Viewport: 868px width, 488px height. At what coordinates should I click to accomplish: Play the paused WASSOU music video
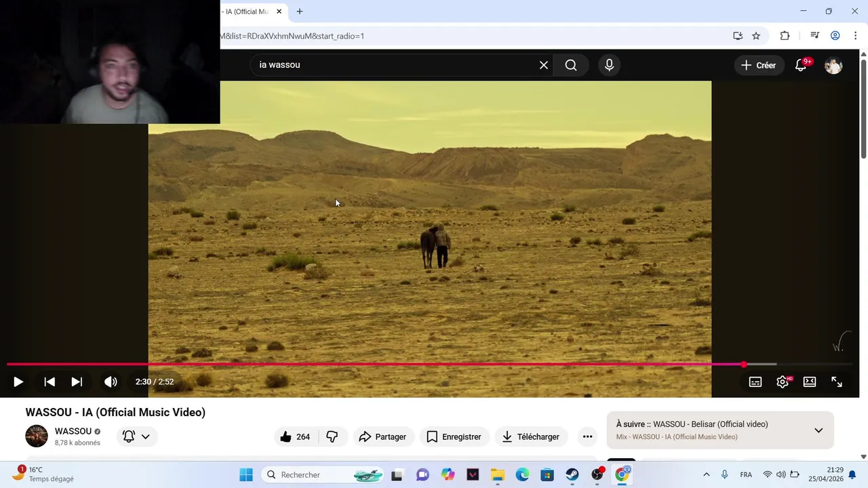pyautogui.click(x=18, y=382)
